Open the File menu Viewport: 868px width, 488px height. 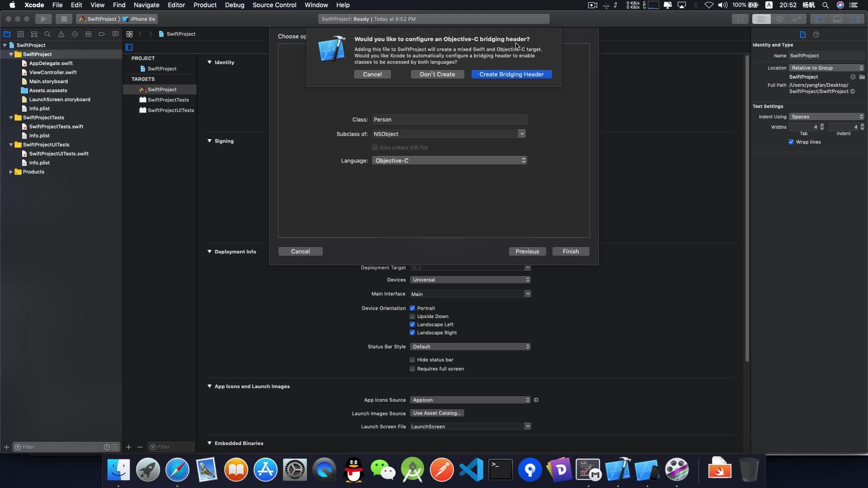tap(57, 5)
